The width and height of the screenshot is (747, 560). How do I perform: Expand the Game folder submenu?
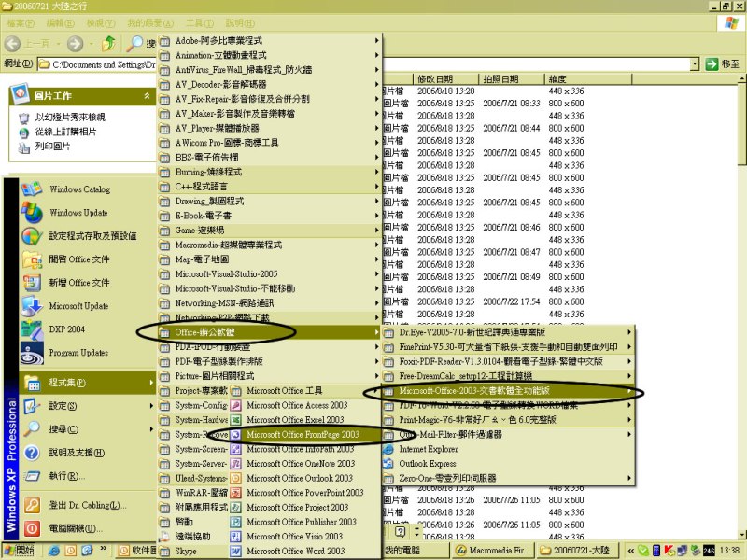(x=269, y=231)
